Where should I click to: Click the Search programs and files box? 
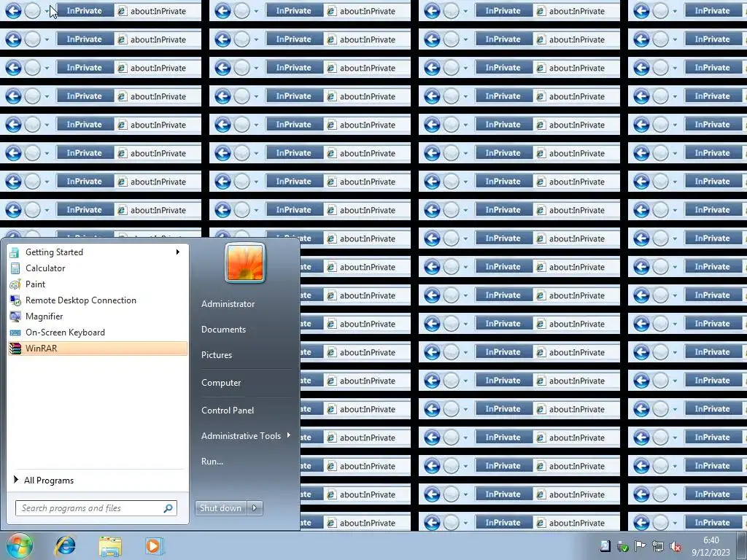(x=96, y=508)
